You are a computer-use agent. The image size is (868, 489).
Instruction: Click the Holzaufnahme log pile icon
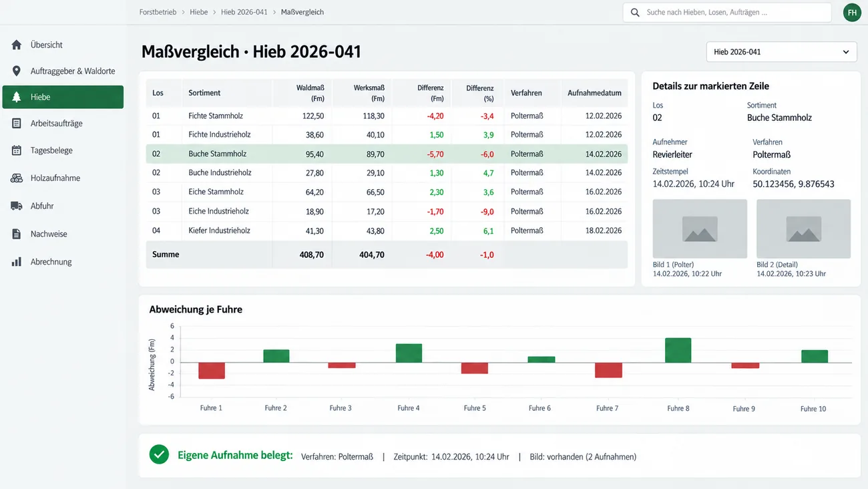(x=17, y=178)
